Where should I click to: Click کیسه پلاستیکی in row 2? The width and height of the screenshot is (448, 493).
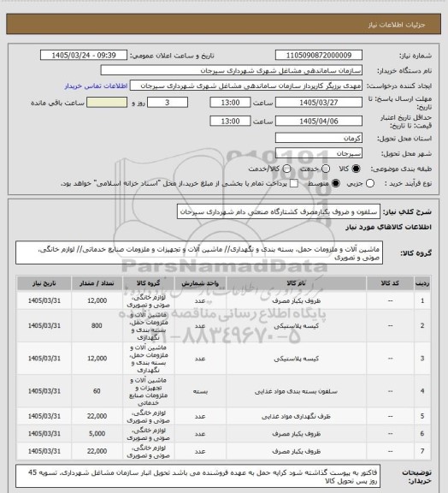tap(297, 326)
